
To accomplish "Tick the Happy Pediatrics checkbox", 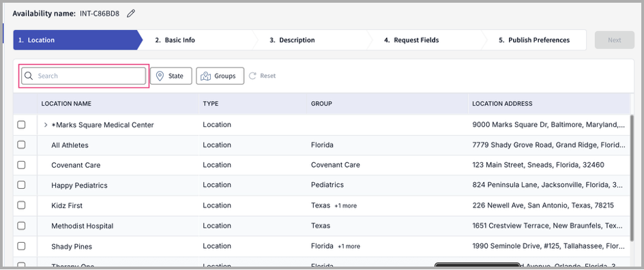I will (21, 185).
